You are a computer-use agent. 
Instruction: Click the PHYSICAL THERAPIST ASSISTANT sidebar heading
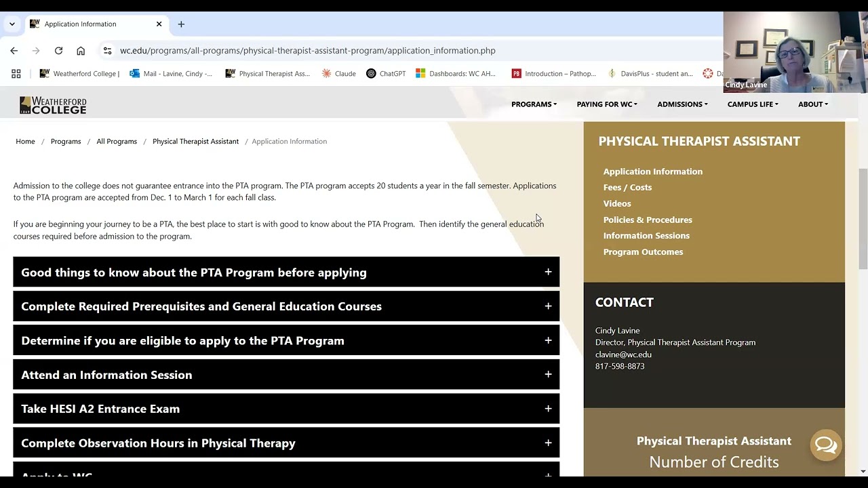pyautogui.click(x=699, y=141)
